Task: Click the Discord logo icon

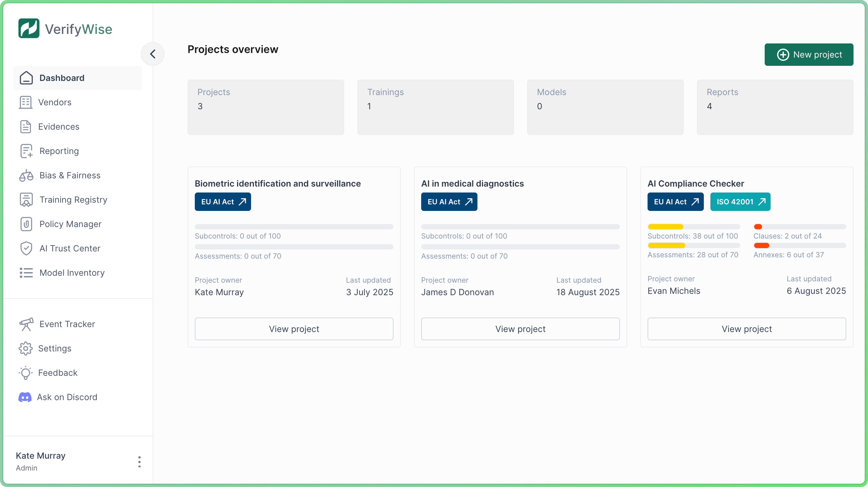Action: coord(25,397)
